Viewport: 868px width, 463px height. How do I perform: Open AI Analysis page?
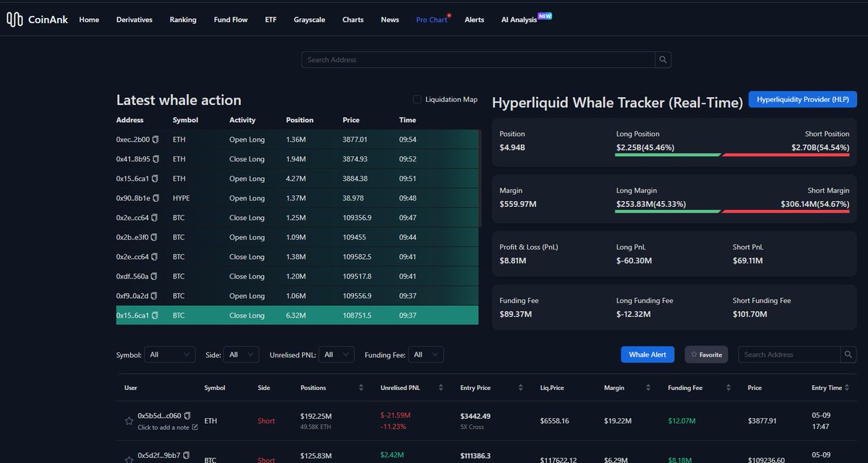[x=519, y=20]
